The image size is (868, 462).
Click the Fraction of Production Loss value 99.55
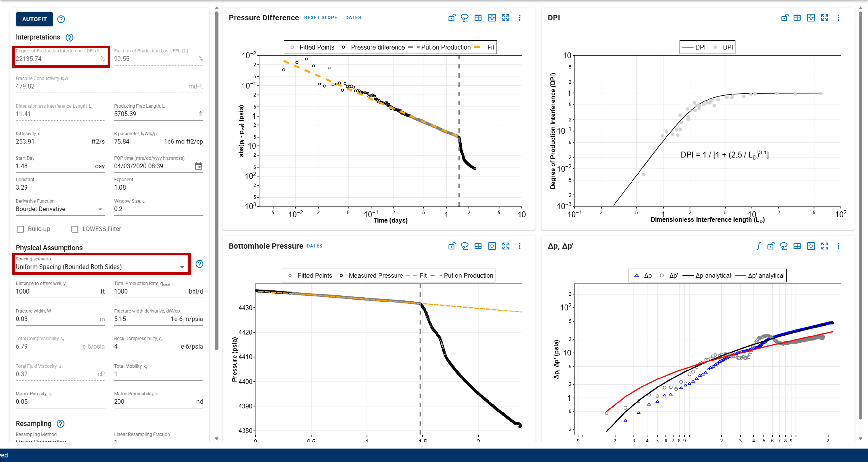[x=122, y=59]
